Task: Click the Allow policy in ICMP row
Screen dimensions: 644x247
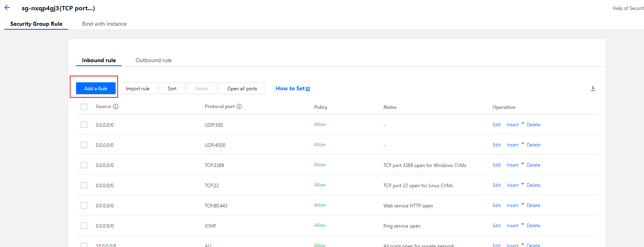Action: (x=320, y=225)
